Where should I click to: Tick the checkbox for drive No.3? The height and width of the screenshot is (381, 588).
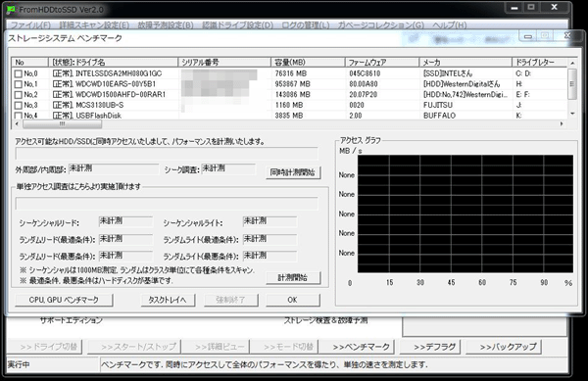click(x=18, y=105)
